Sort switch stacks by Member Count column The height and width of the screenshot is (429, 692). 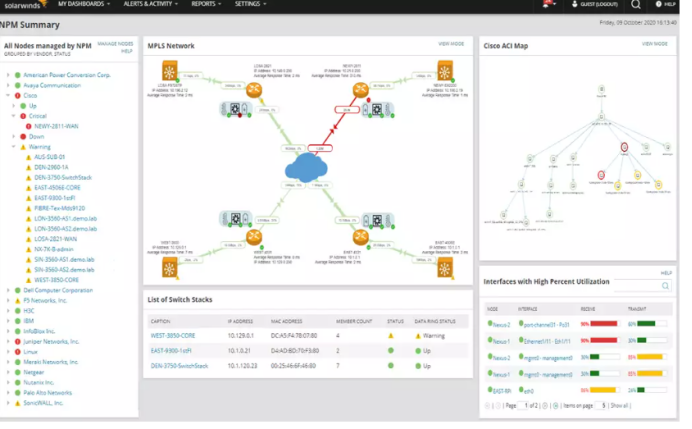pyautogui.click(x=354, y=321)
